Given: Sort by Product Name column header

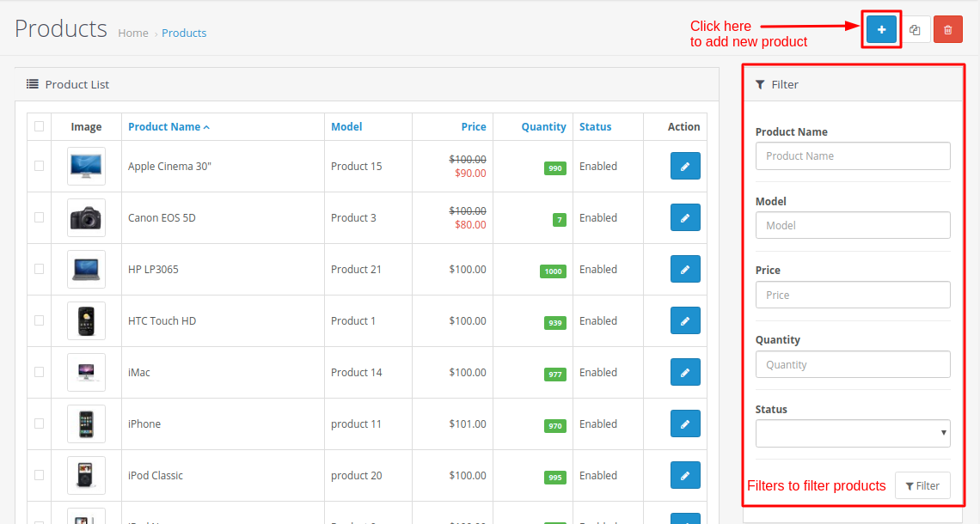Looking at the screenshot, I should click(168, 127).
